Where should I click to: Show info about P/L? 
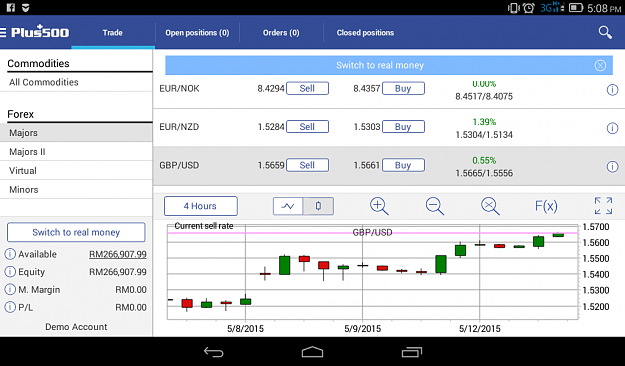pyautogui.click(x=10, y=307)
